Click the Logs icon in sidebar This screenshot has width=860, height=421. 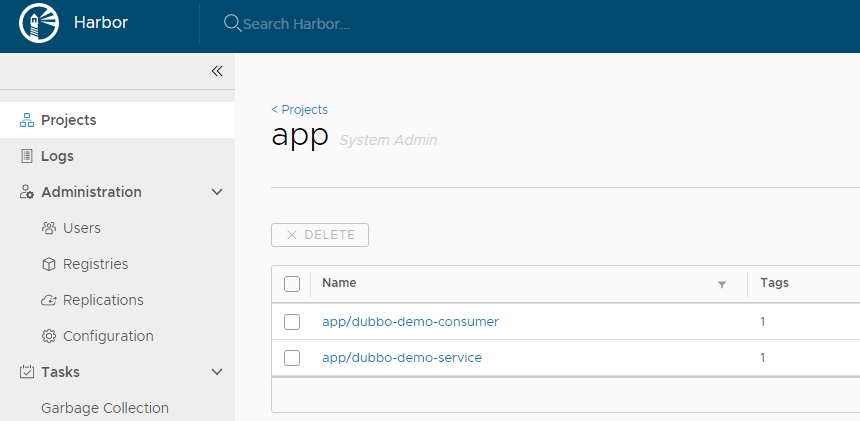27,156
